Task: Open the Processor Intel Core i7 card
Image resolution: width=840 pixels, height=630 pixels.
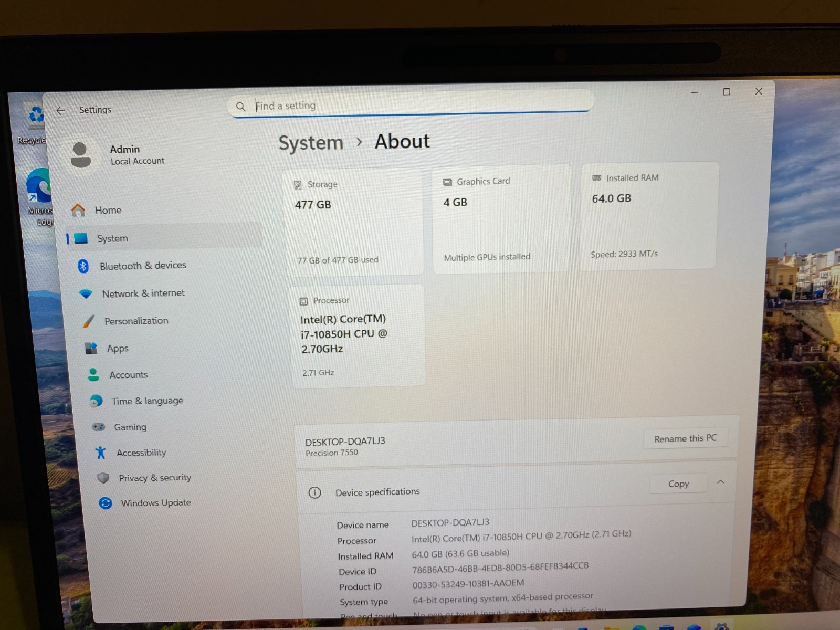Action: coord(358,336)
